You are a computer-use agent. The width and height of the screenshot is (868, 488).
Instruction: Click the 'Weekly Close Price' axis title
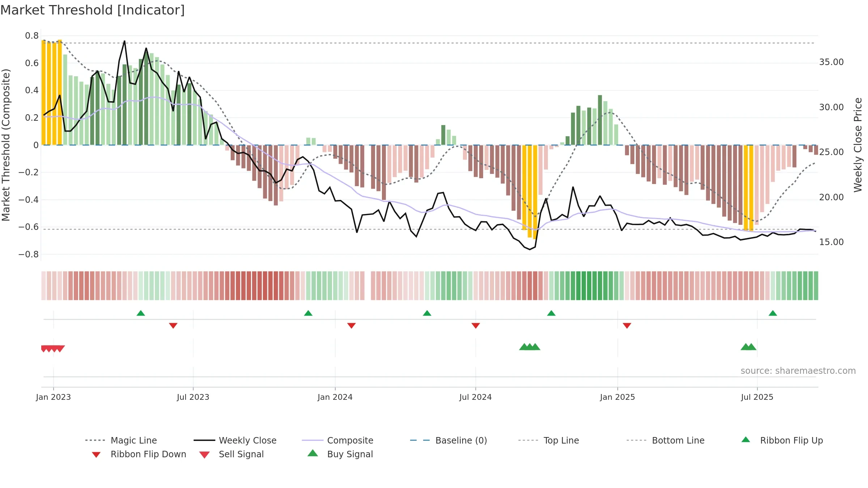pos(858,145)
